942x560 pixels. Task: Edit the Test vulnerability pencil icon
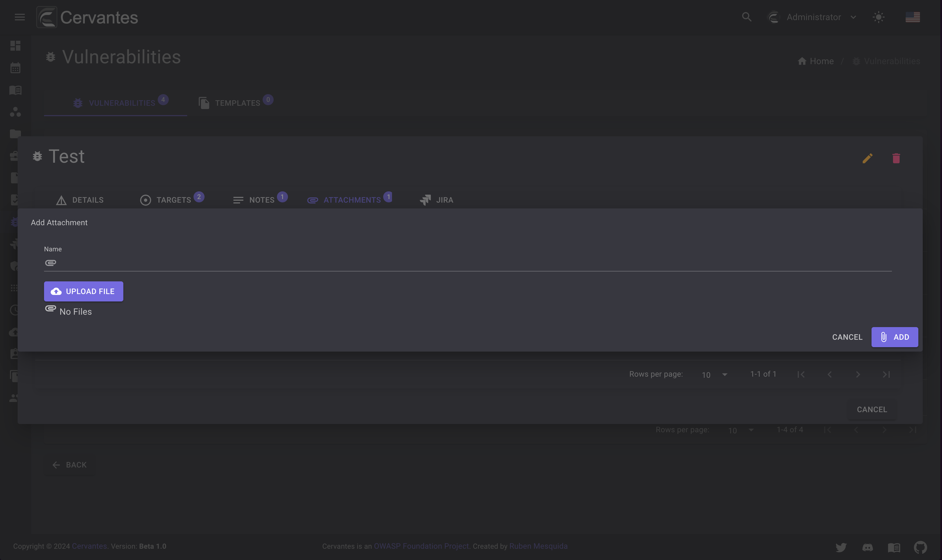point(867,158)
